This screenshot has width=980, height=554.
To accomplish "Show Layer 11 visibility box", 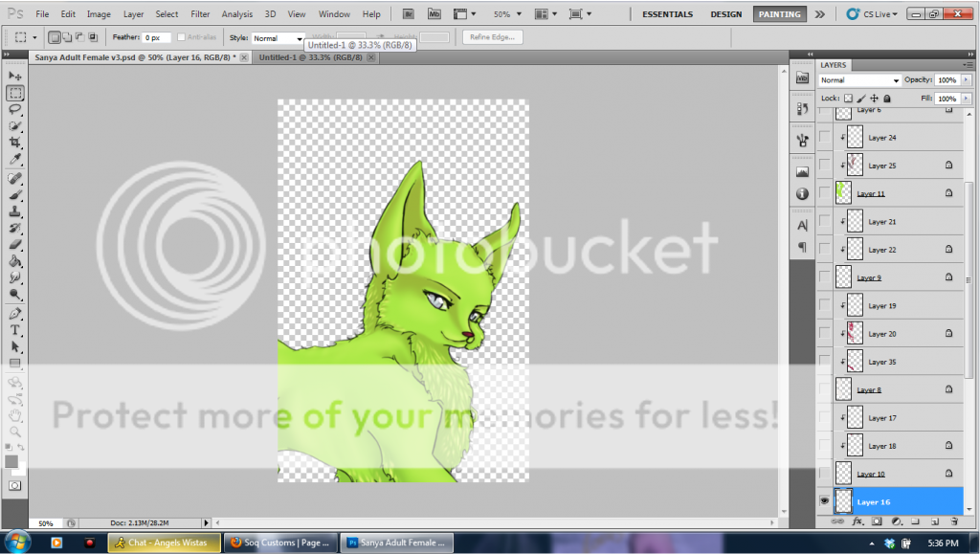I will 824,193.
